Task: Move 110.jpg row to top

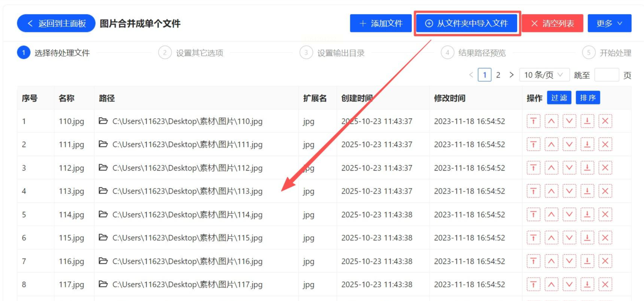Action: tap(533, 121)
